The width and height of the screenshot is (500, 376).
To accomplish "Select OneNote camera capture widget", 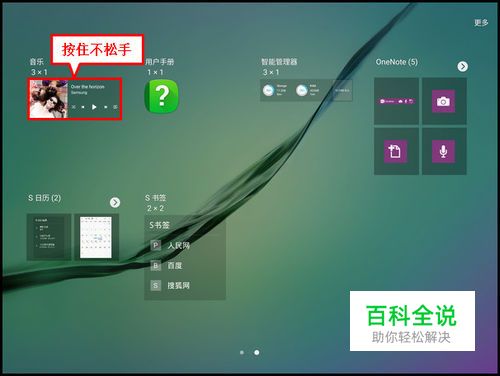I will (444, 101).
